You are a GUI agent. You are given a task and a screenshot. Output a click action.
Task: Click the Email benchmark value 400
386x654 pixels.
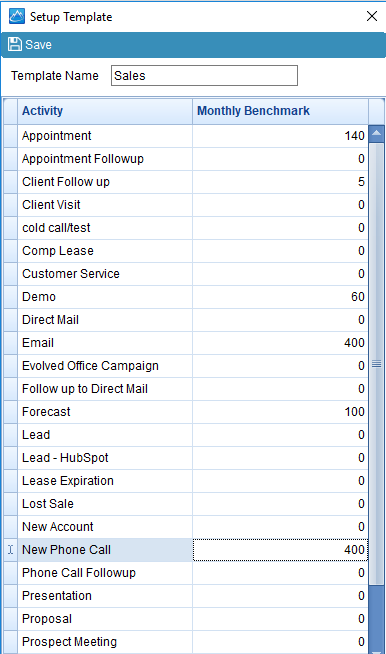[x=354, y=343]
